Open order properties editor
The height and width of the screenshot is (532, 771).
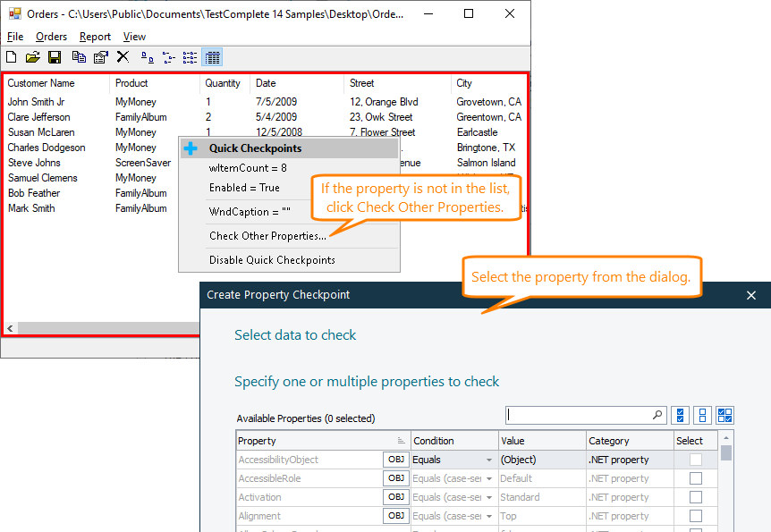[100, 57]
